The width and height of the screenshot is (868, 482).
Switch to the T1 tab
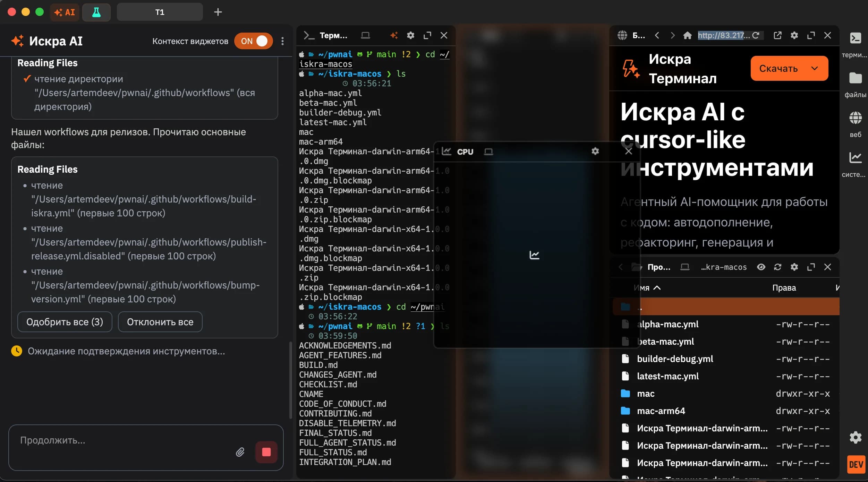pyautogui.click(x=160, y=12)
